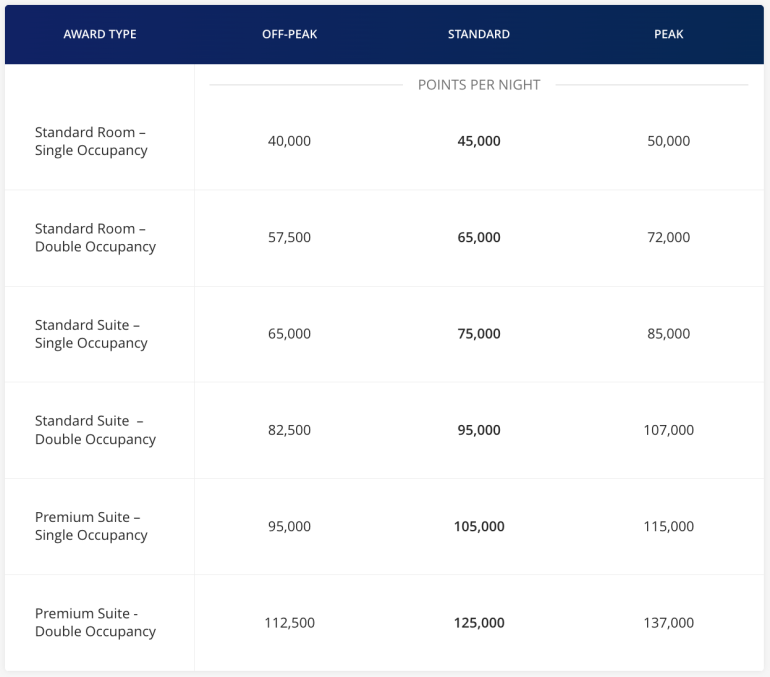
Task: Select Standard Suite – Single Occupancy row label
Action: [x=91, y=334]
